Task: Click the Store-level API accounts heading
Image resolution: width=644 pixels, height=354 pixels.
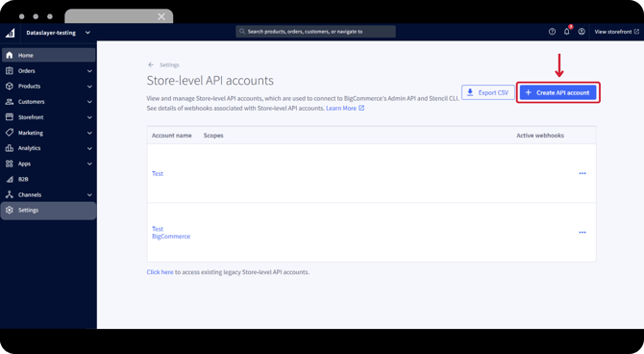Action: click(x=211, y=81)
